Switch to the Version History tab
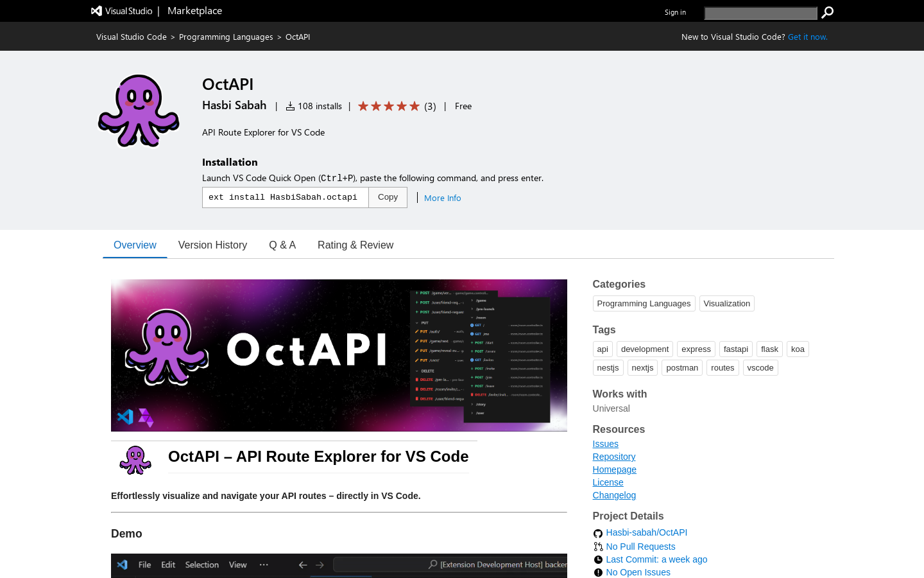 click(x=212, y=245)
